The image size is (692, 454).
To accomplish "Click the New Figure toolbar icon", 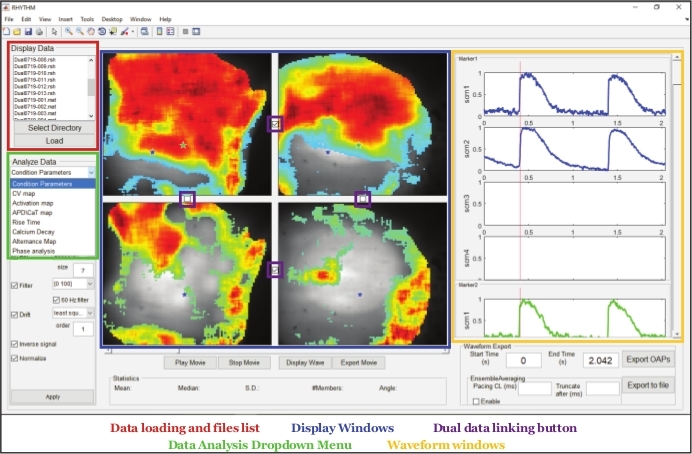I will [6, 31].
